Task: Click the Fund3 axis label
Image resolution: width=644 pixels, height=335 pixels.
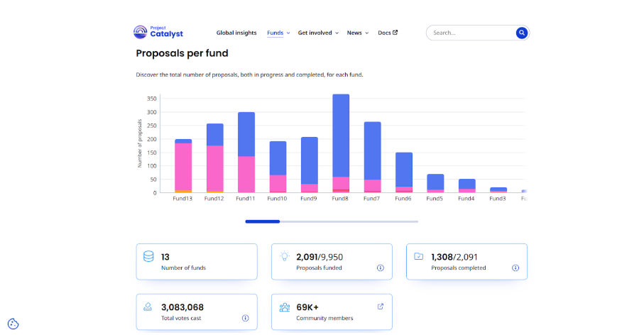Action: click(x=497, y=198)
